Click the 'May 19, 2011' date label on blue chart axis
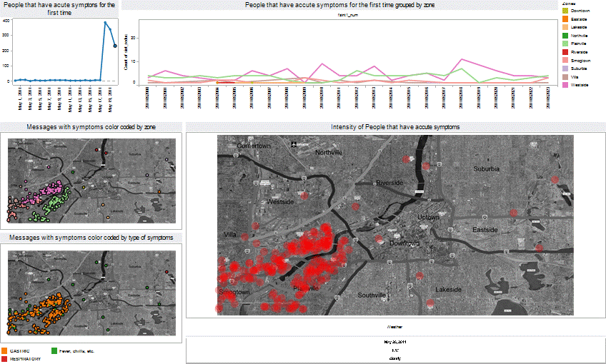606x364 pixels. tap(110, 100)
